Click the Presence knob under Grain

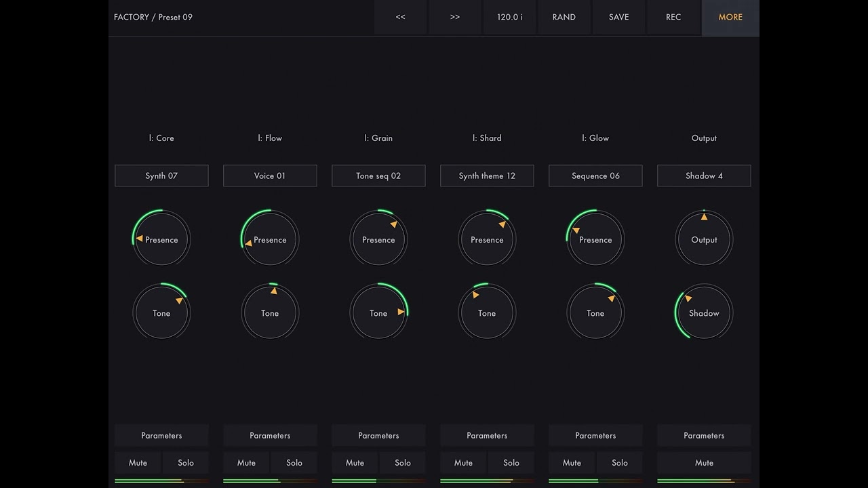[378, 239]
